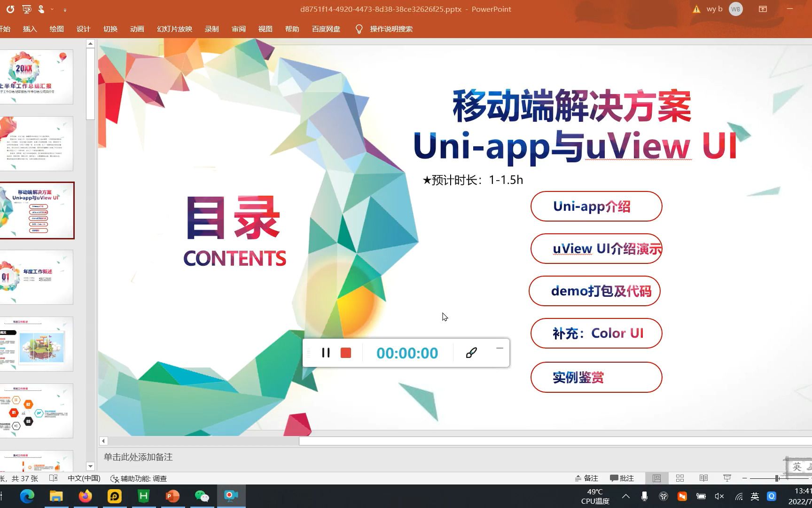Open the 绘图 ribbon tab

tap(56, 29)
